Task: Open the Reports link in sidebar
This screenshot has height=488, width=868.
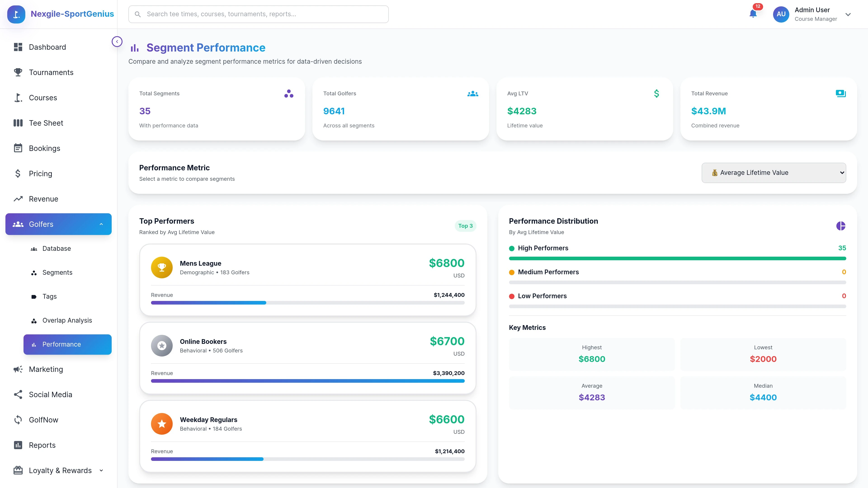Action: coord(42,445)
